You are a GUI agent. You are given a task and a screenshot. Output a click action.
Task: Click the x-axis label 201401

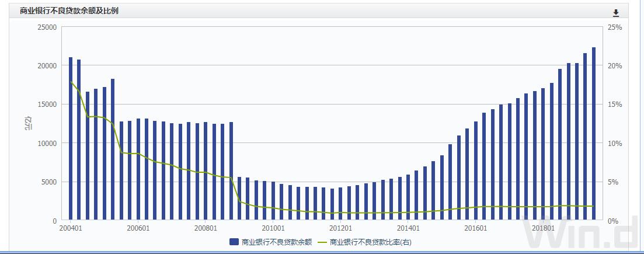[408, 228]
